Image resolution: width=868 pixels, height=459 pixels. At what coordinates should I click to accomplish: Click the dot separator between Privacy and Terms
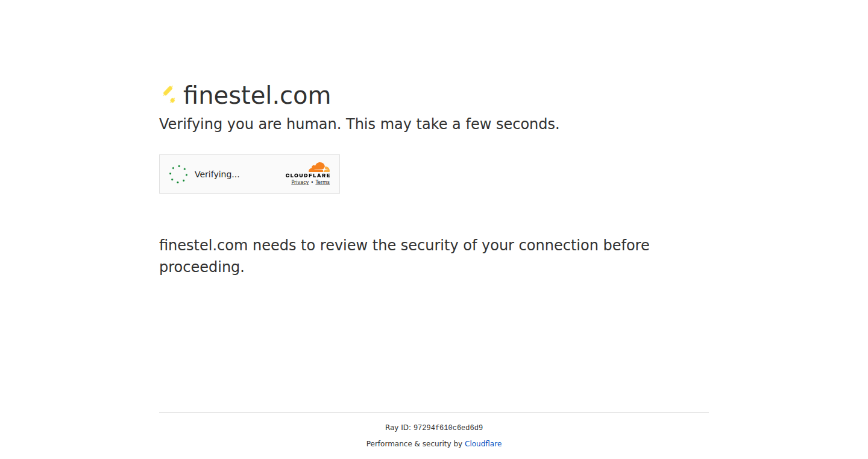click(312, 182)
